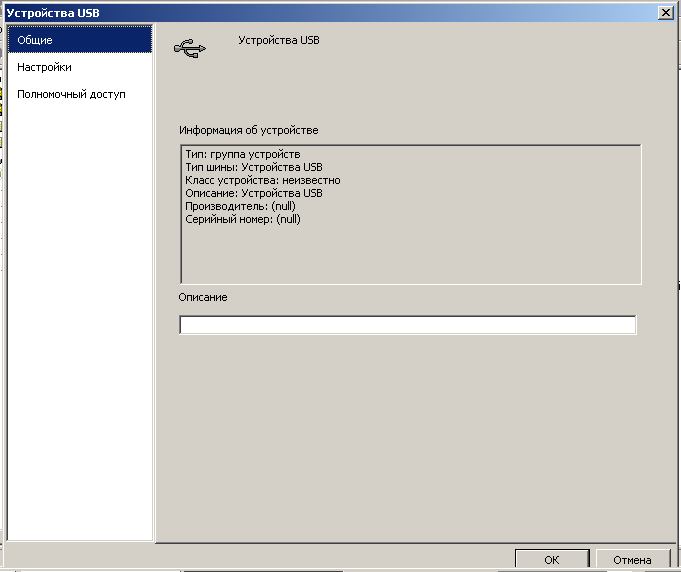This screenshot has height=572, width=681.
Task: Click the 'Серийный номер: (null)' line
Action: coord(243,219)
